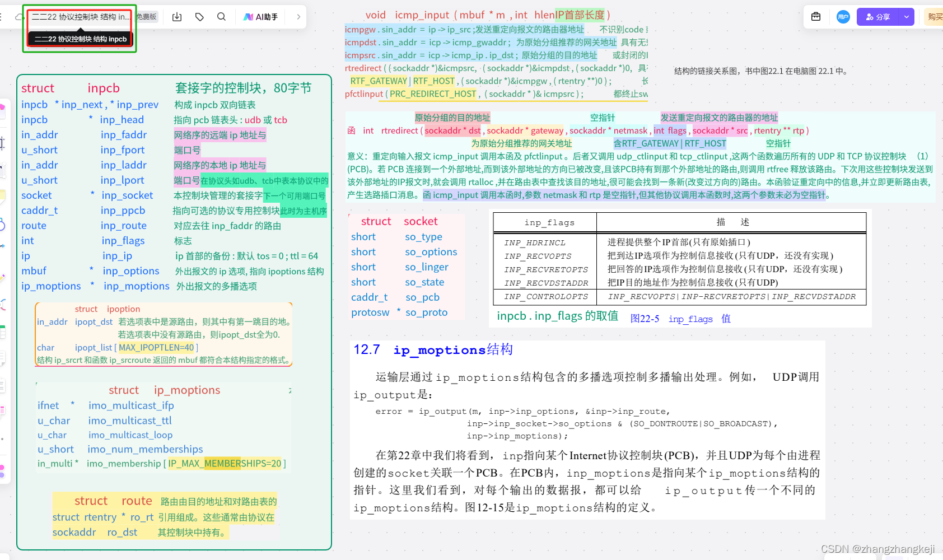Screen dimensions: 943x560
Task: Click field 'so_proto'
Action: pos(426,312)
